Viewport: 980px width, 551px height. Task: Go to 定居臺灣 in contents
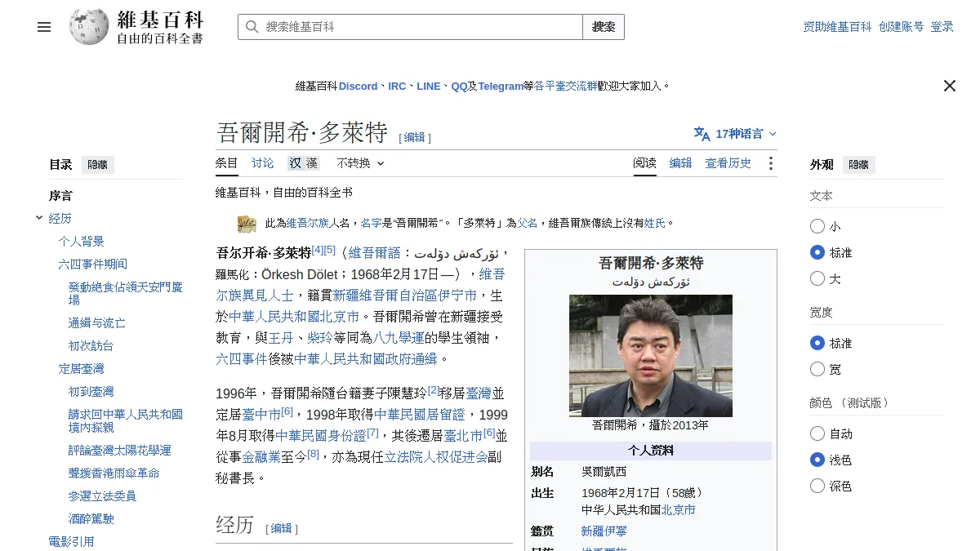[x=82, y=369]
